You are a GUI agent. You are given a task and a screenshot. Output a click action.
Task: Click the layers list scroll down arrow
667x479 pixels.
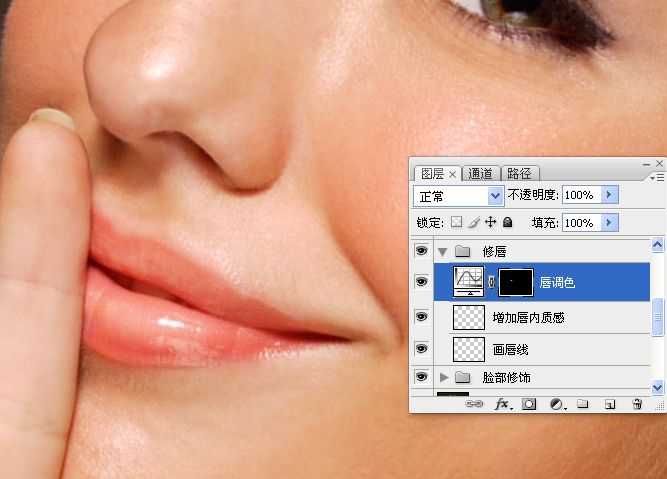tap(657, 388)
